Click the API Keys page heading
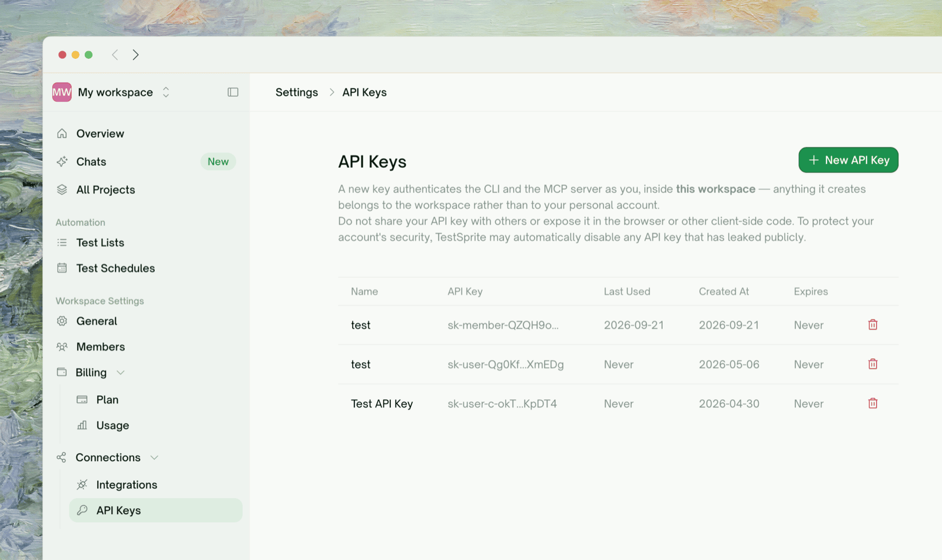The width and height of the screenshot is (942, 560). [x=372, y=162]
